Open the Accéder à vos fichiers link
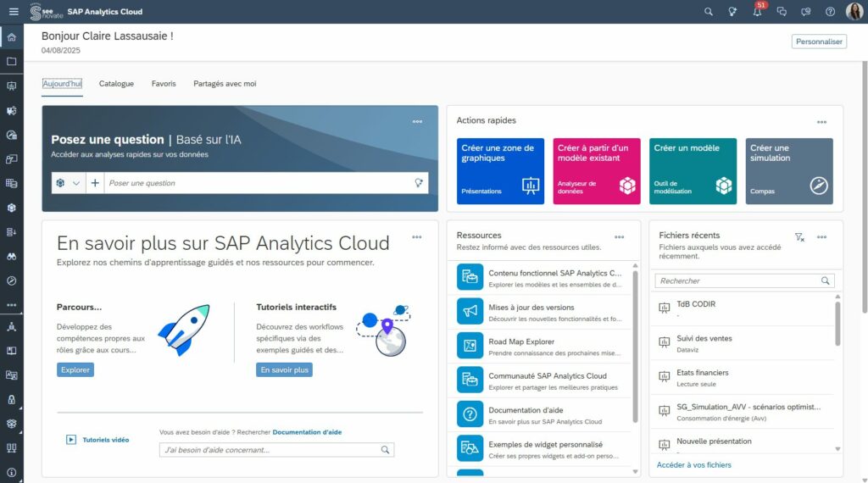 click(x=693, y=464)
